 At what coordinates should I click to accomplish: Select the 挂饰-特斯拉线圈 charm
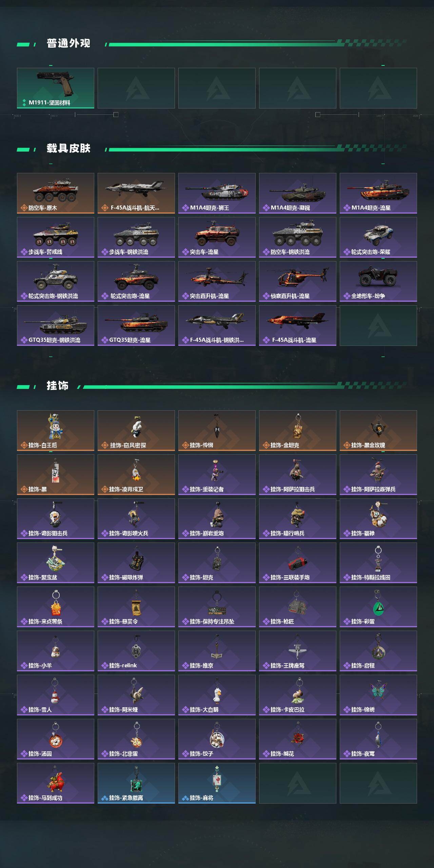(x=378, y=563)
